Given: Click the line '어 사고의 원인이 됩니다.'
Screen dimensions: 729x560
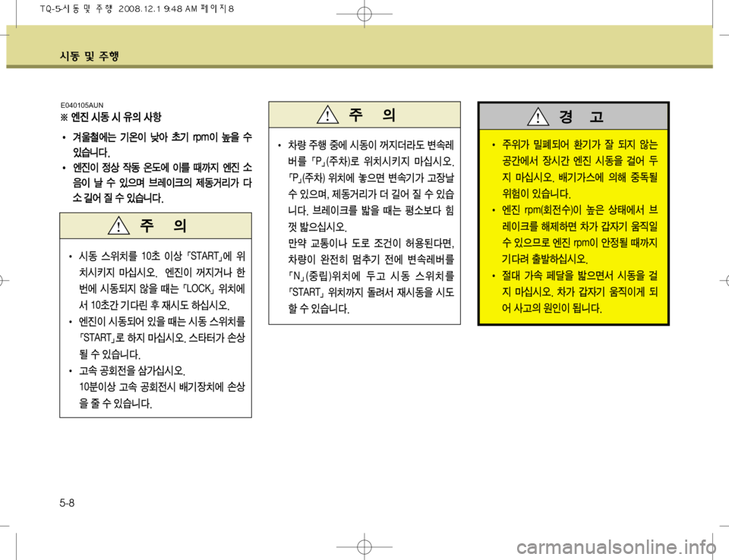Looking at the screenshot, I should coord(552,308).
